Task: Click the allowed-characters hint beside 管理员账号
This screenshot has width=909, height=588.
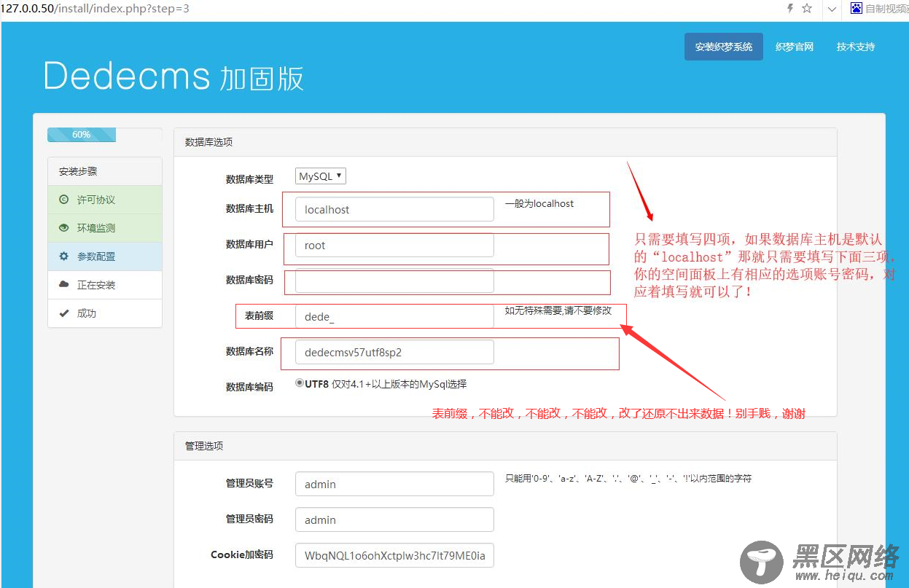Action: pyautogui.click(x=628, y=479)
